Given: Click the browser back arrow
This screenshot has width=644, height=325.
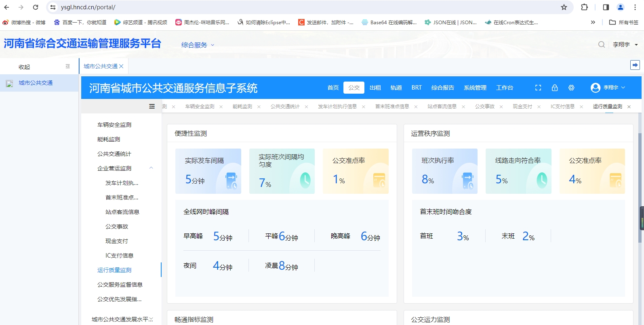Looking at the screenshot, I should pos(6,7).
